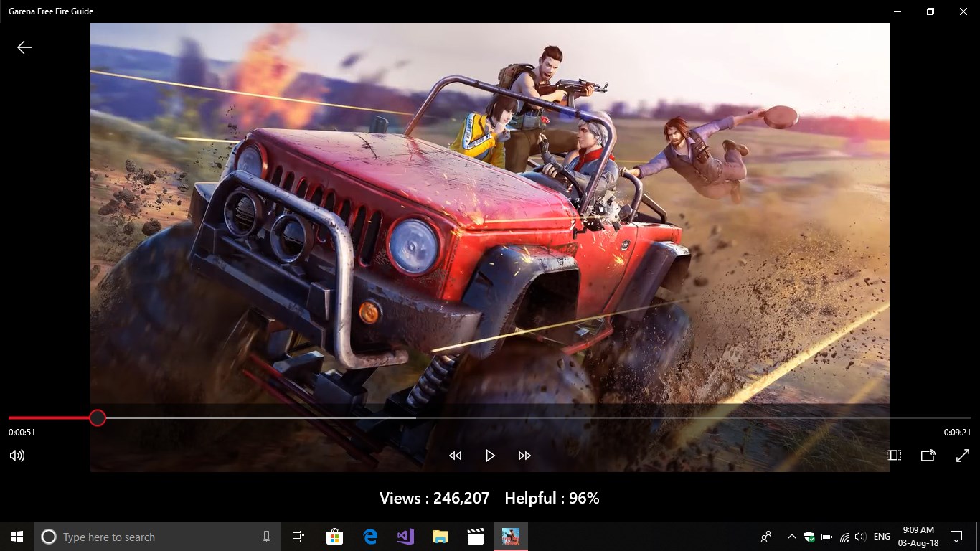Open the aspect ratio zoom option
The width and height of the screenshot is (980, 551).
[x=893, y=456]
